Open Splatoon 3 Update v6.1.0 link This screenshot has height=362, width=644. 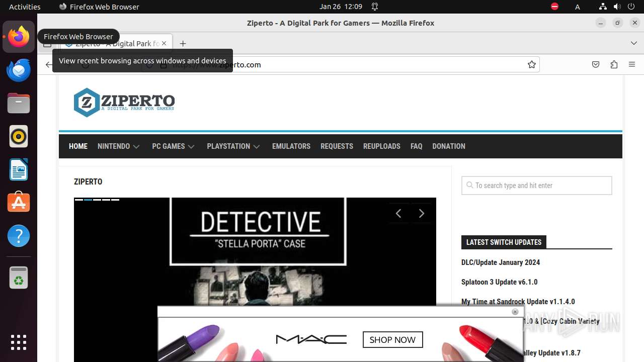point(499,282)
